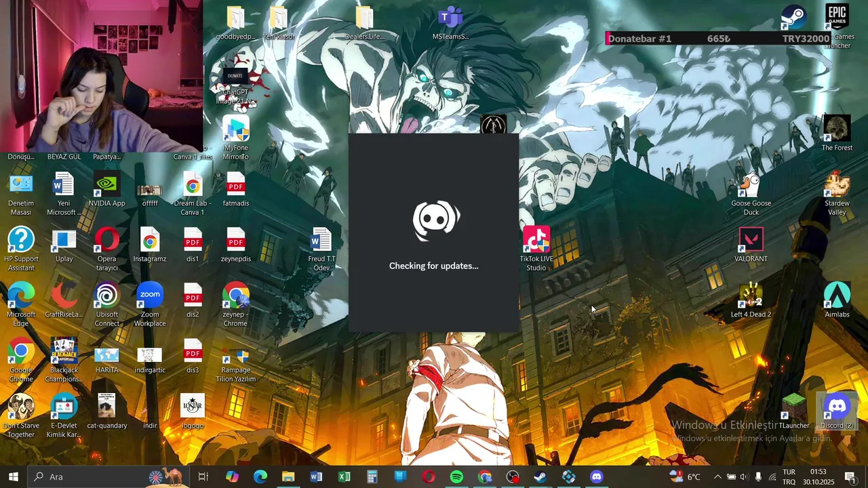Open the clock showing 01:53
The width and height of the screenshot is (868, 488).
coord(818,476)
